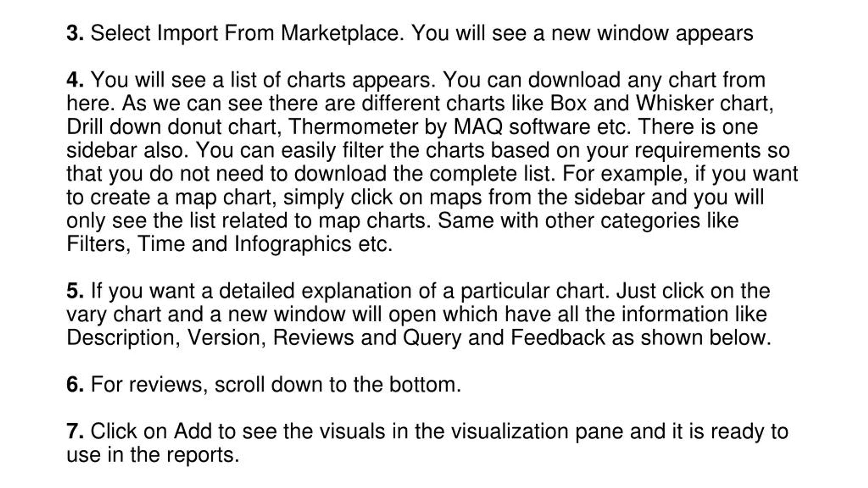The image size is (868, 488).
Task: Click the words 'Import From Marketplace'
Action: tap(278, 34)
